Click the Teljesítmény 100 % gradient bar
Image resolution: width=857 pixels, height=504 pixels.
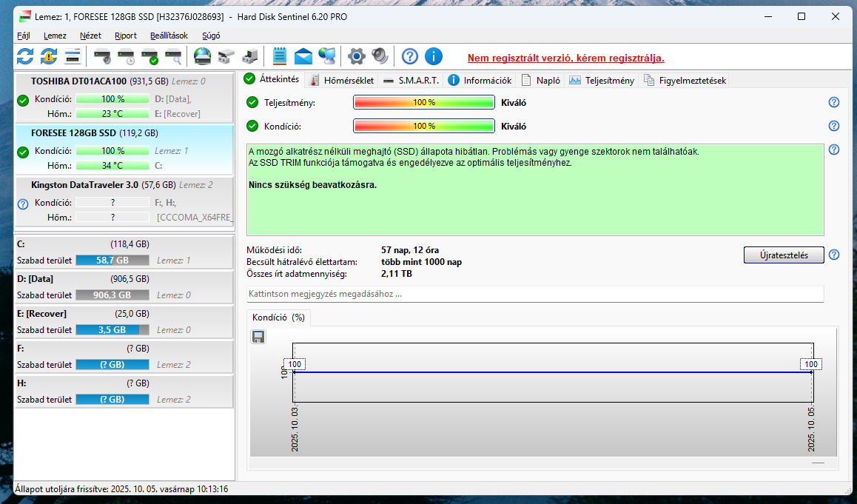[424, 102]
